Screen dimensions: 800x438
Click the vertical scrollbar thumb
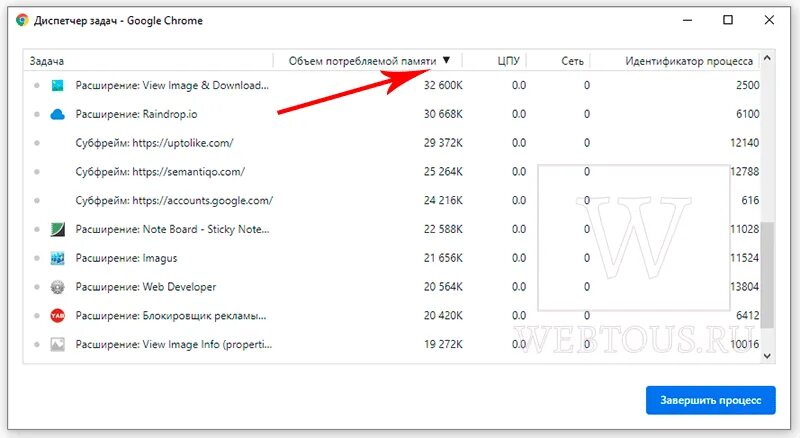point(767,275)
